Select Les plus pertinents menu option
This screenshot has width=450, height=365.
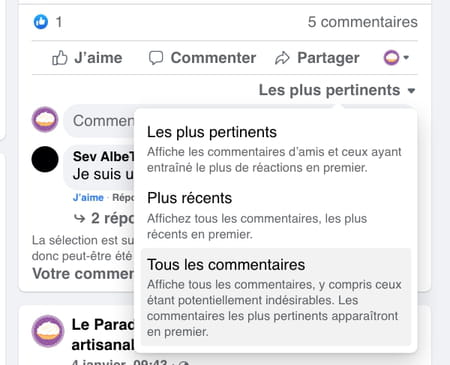coord(276,149)
